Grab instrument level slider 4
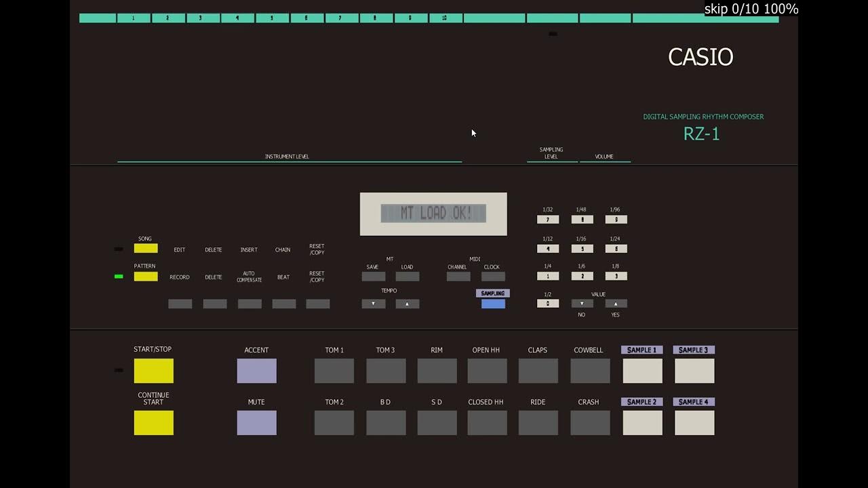The width and height of the screenshot is (868, 488). pos(237,18)
